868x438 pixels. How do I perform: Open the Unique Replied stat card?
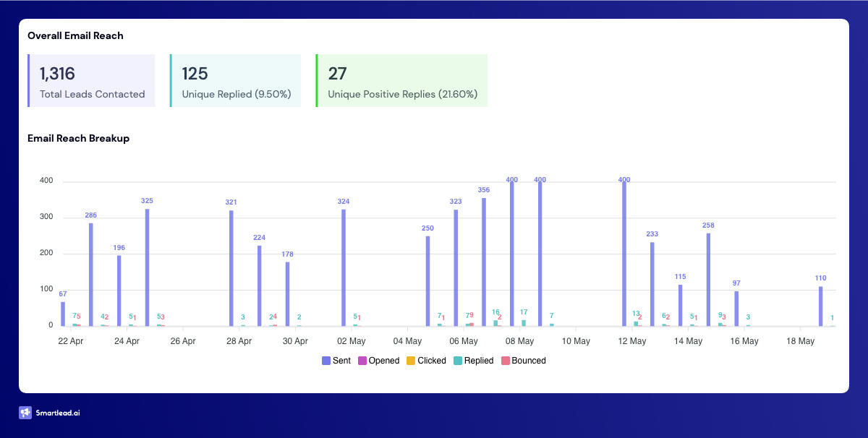[236, 80]
